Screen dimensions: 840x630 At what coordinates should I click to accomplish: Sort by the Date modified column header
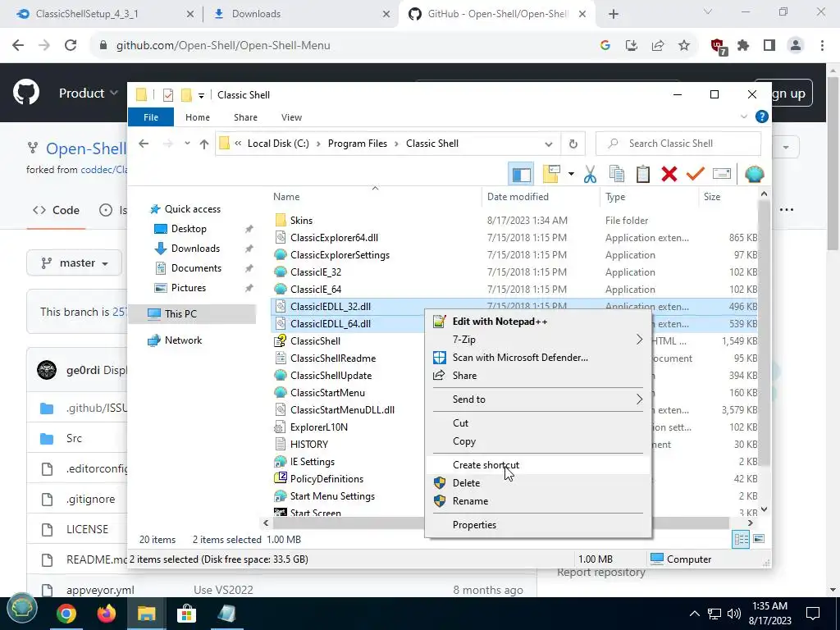tap(540, 197)
